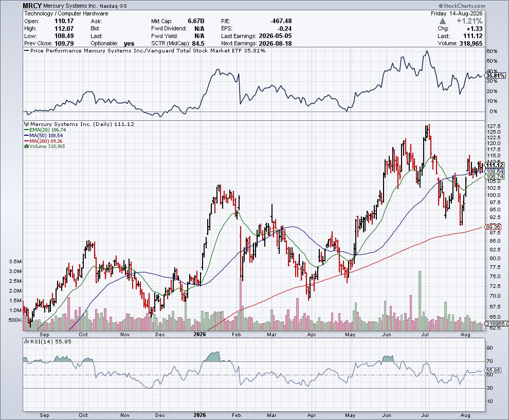Image resolution: width=509 pixels, height=420 pixels.
Task: Click the Low value 108.49
Action: point(64,35)
